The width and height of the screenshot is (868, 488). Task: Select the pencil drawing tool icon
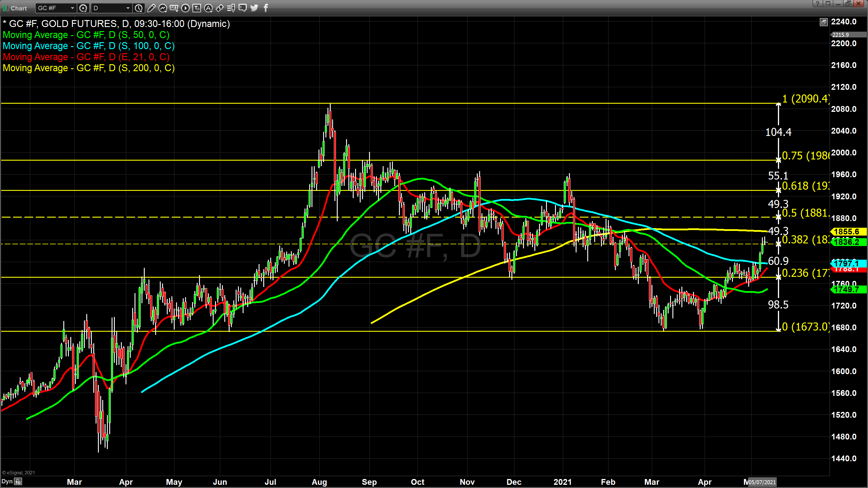151,8
